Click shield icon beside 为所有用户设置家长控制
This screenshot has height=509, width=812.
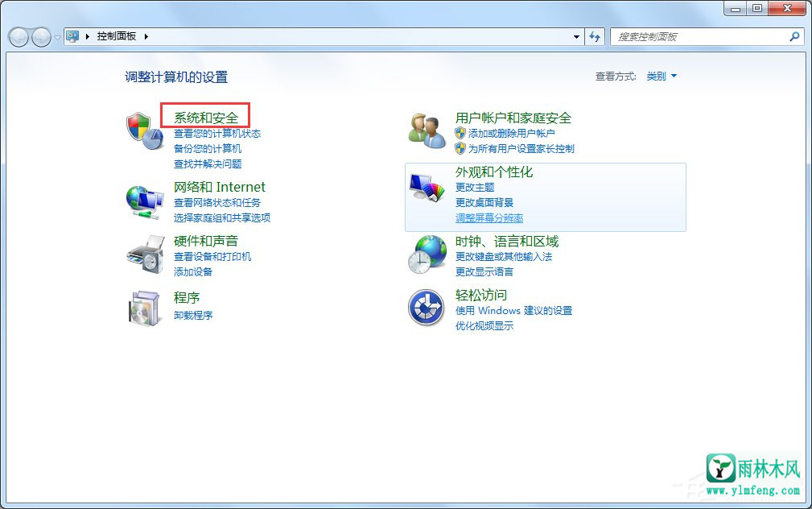(x=460, y=149)
